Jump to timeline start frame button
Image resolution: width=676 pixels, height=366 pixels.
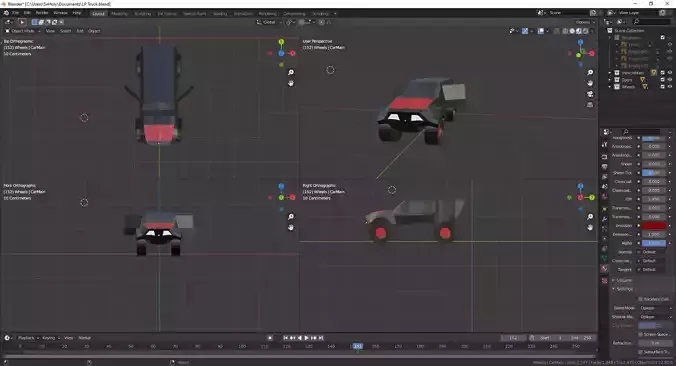285,338
